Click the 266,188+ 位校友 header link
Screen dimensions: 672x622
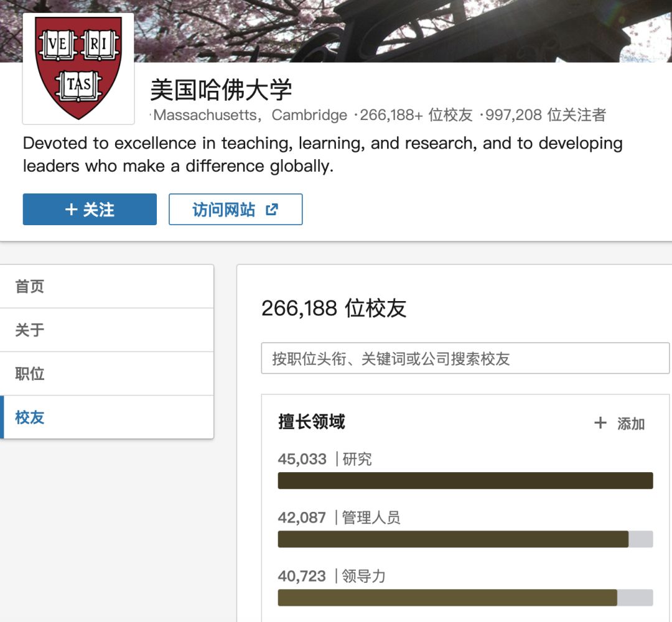click(416, 115)
